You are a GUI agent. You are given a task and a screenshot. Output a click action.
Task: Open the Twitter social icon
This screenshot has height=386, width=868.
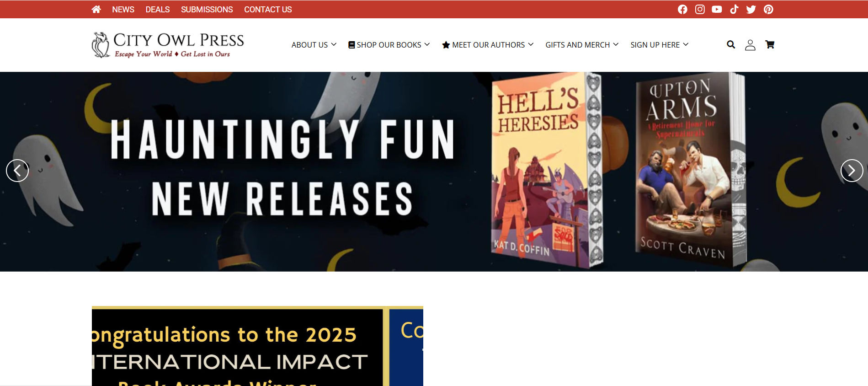[x=751, y=9]
